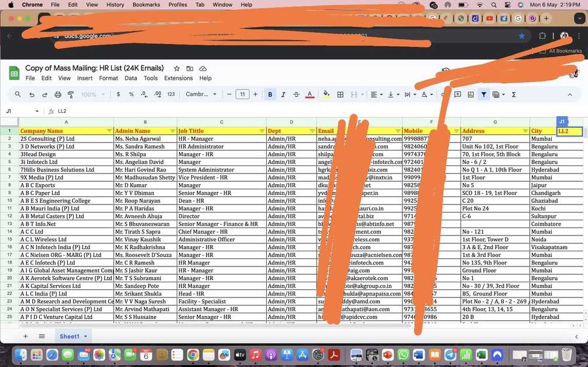The width and height of the screenshot is (588, 367).
Task: Open the borders tool
Action: point(340,95)
